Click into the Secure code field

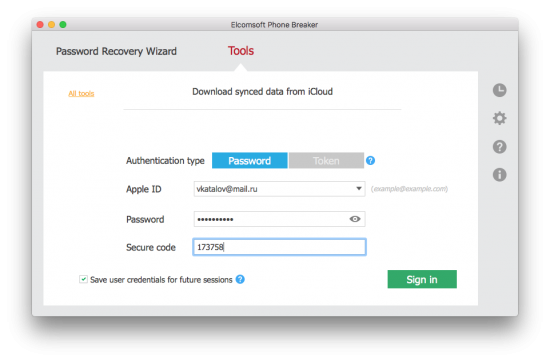(x=279, y=247)
